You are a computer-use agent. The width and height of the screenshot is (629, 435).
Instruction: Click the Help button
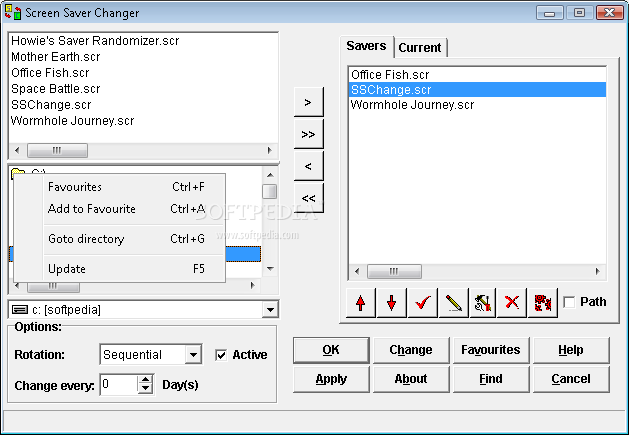pyautogui.click(x=571, y=350)
